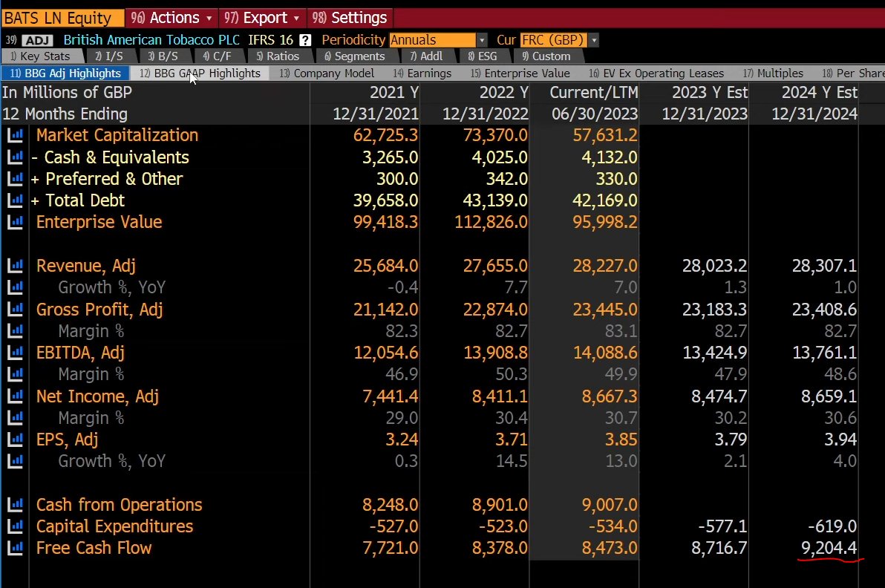Open chart icon for Total Debt row
885x588 pixels.
point(16,200)
